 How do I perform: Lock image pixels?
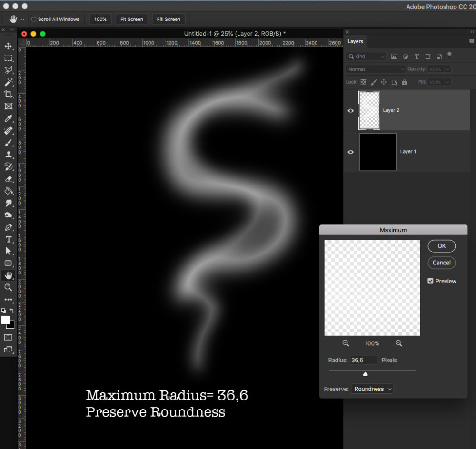tap(373, 82)
